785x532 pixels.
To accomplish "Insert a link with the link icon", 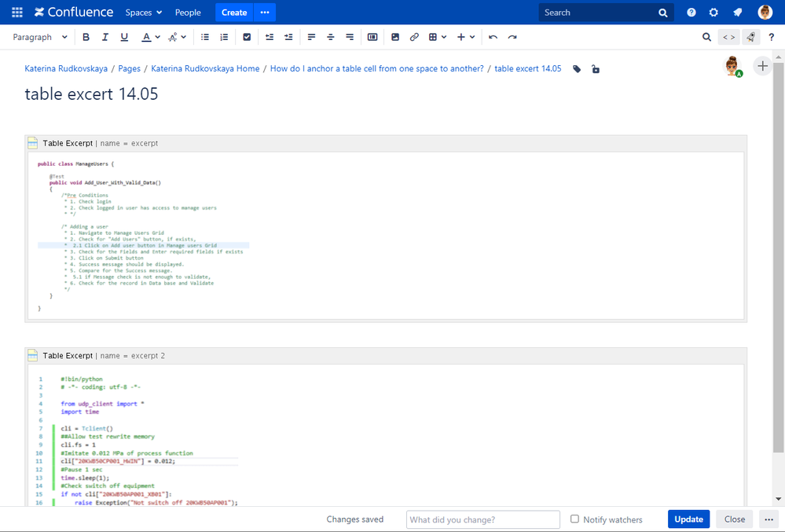I will [414, 37].
